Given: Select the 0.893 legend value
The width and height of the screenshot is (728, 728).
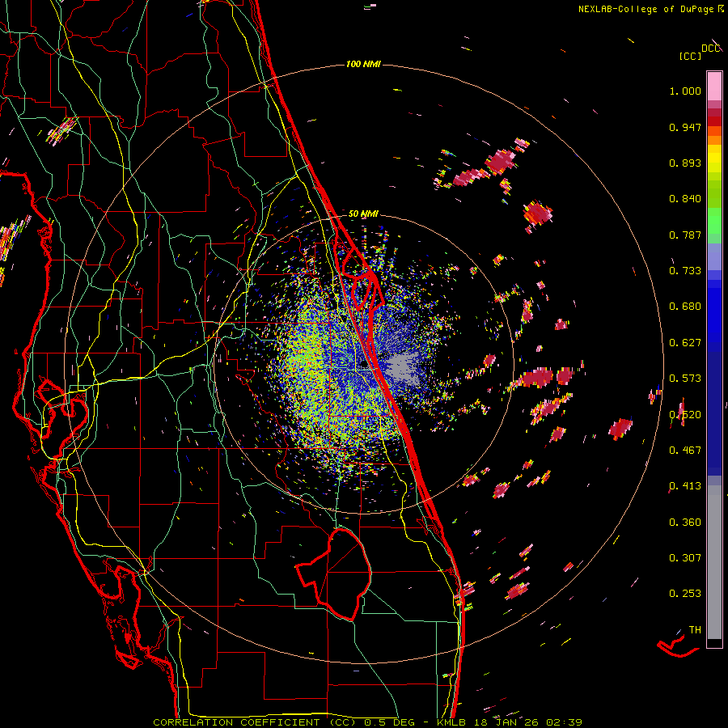Looking at the screenshot, I should [685, 163].
